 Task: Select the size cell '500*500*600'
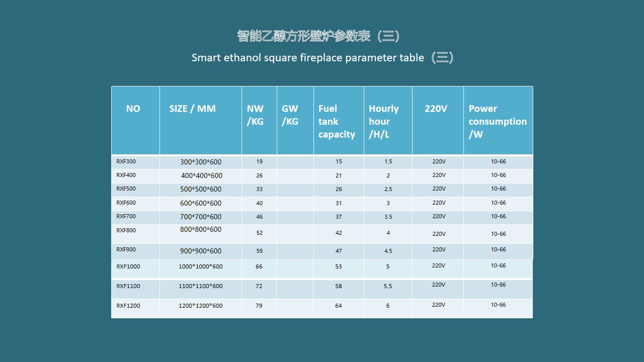tap(201, 189)
